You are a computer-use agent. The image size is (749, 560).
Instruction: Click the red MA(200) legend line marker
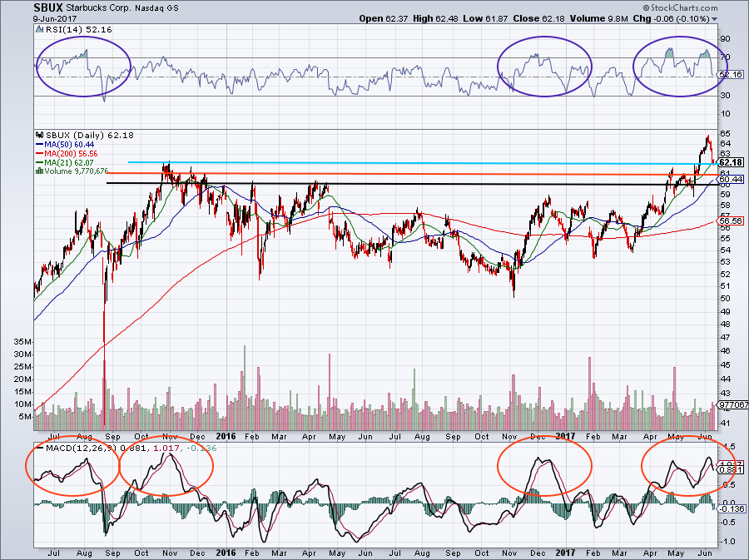40,154
